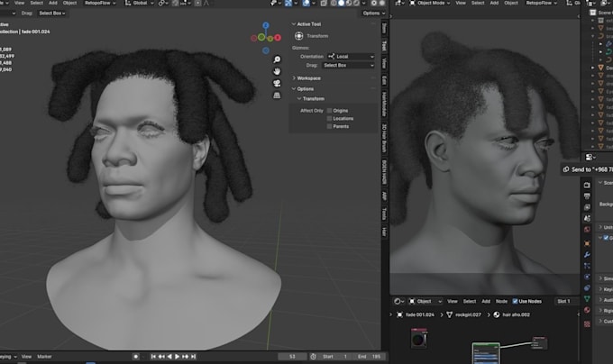Viewport: 613px width, 364px height.
Task: Click the zoom magnifier icon in viewport
Action: coord(277,59)
